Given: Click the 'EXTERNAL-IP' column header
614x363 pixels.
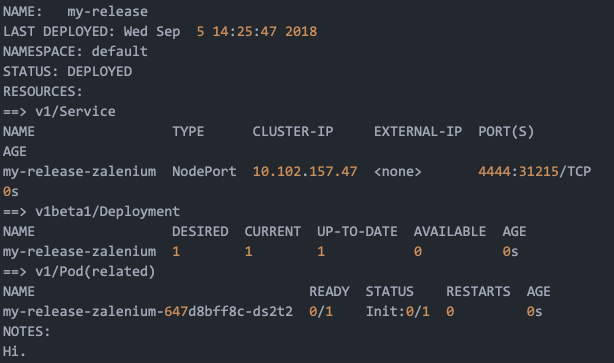Looking at the screenshot, I should point(418,132).
